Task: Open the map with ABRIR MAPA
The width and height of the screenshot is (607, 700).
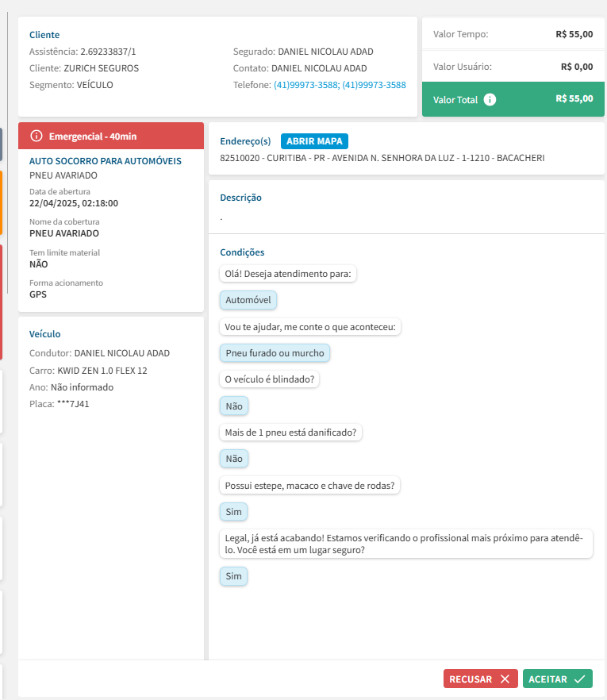Action: (314, 141)
